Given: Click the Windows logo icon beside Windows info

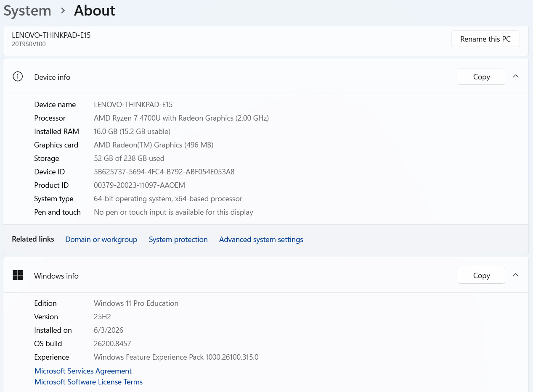Looking at the screenshot, I should pyautogui.click(x=18, y=275).
